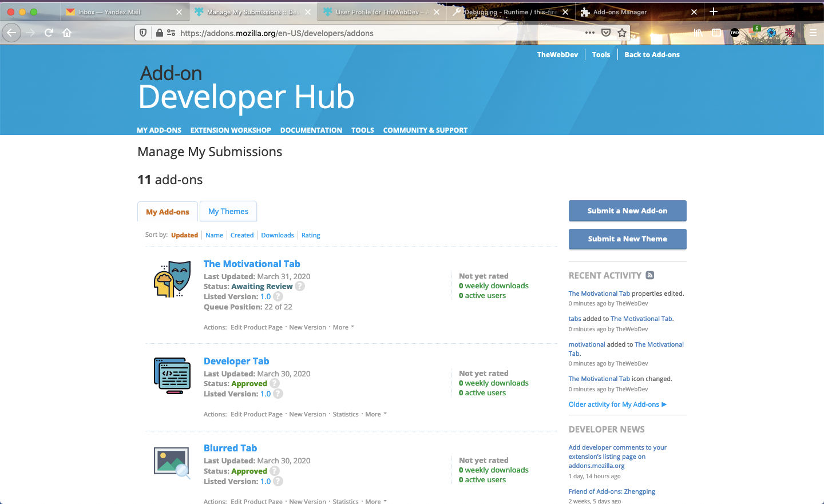Viewport: 824px width, 504px height.
Task: Click The Motivational Tab mask icon
Action: click(172, 279)
